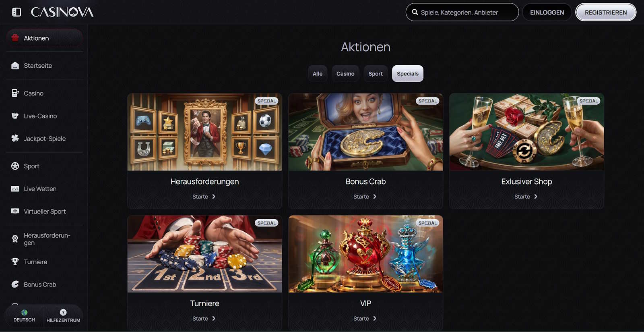644x332 pixels.
Task: Collapse sidebar with the panel toggle icon
Action: click(17, 12)
